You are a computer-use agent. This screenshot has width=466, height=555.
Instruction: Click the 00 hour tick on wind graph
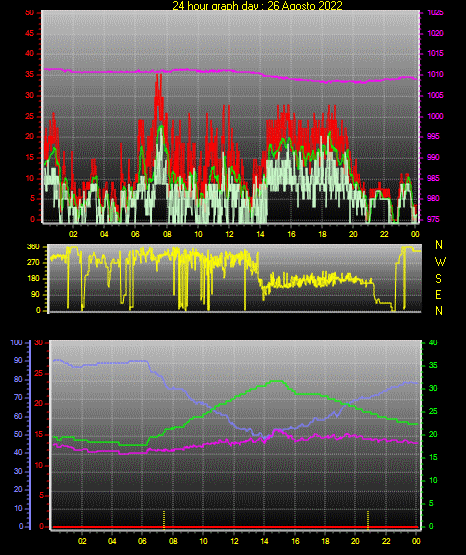click(x=415, y=234)
